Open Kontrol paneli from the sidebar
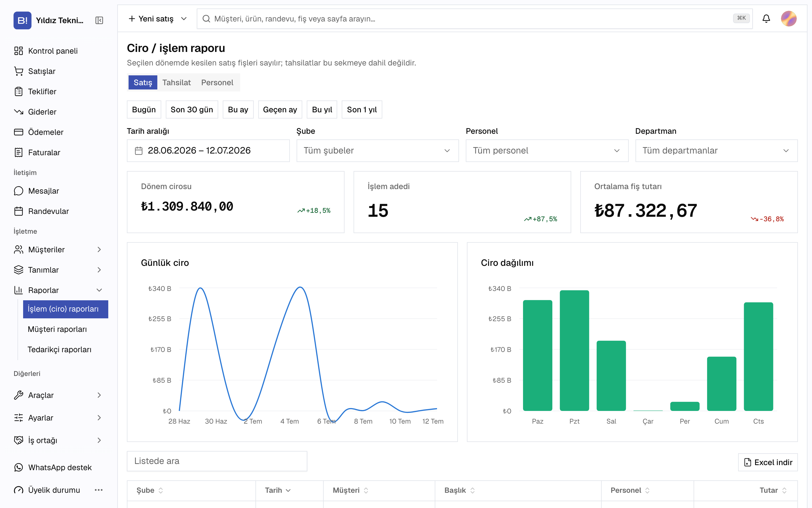The width and height of the screenshot is (812, 508). click(x=46, y=51)
